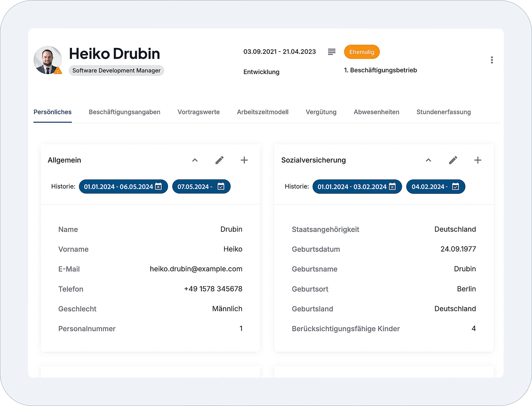Select history period 01.01.2024 - 06.05.2024

[118, 187]
